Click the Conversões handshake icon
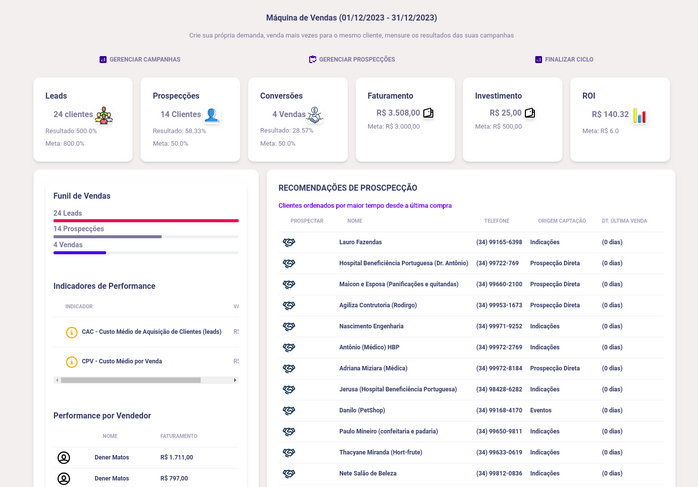Screen dimensions: 698x487 click(x=315, y=115)
